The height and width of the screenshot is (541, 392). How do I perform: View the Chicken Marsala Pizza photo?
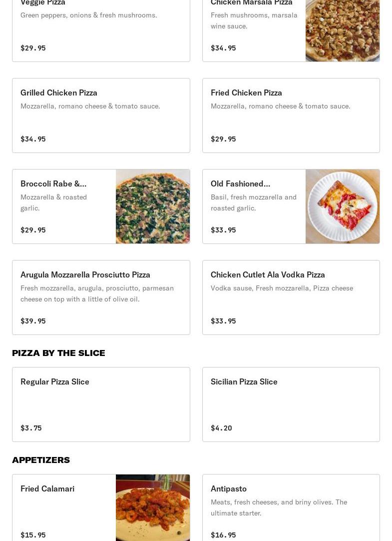tap(343, 30)
